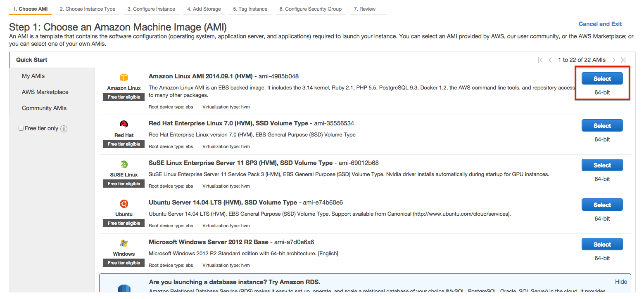Click the '1 to 22 of 22 AMIs' count
Image resolution: width=644 pixels, height=299 pixels.
point(582,60)
